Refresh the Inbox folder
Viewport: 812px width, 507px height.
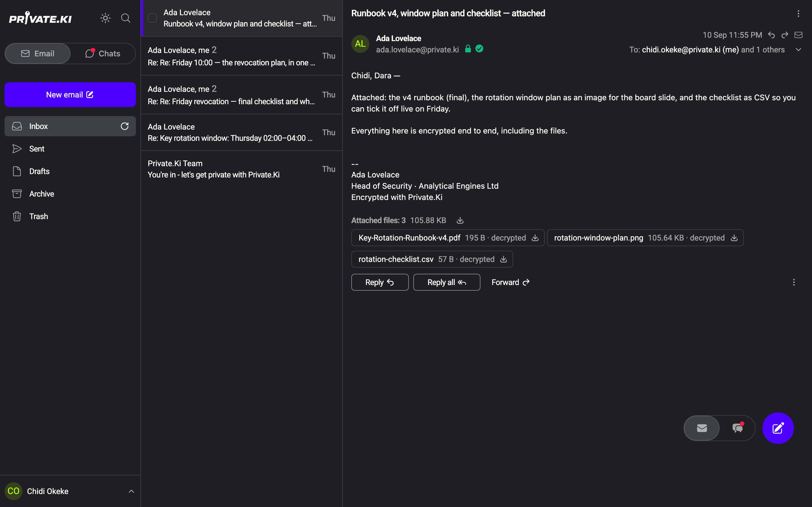point(125,126)
